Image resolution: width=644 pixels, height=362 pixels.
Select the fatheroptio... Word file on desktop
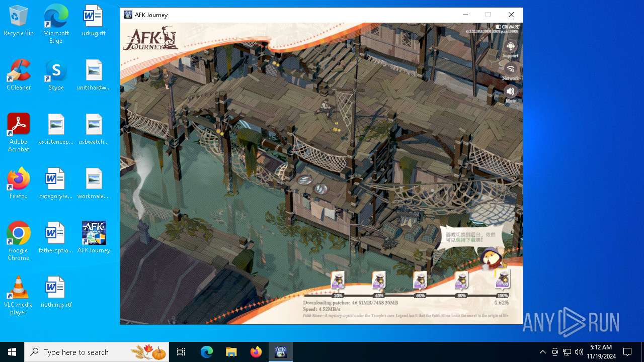(56, 238)
